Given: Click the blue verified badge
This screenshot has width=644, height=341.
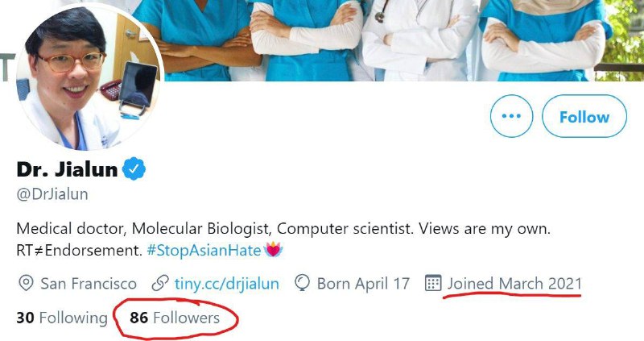Looking at the screenshot, I should coord(133,170).
